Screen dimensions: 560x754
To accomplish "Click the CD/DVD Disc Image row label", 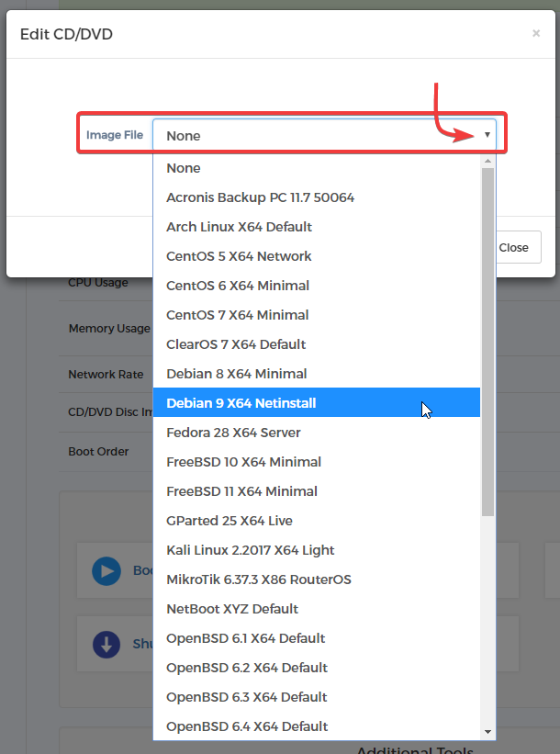I will pos(110,412).
